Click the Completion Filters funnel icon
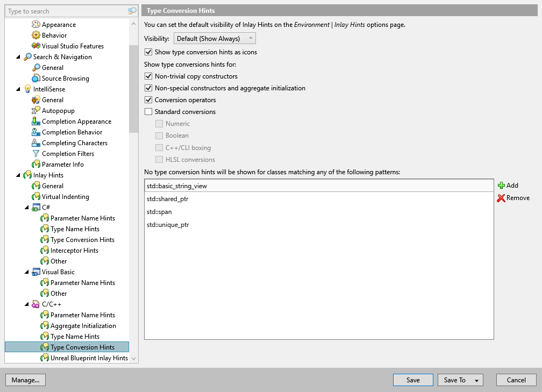The image size is (542, 392). click(35, 153)
